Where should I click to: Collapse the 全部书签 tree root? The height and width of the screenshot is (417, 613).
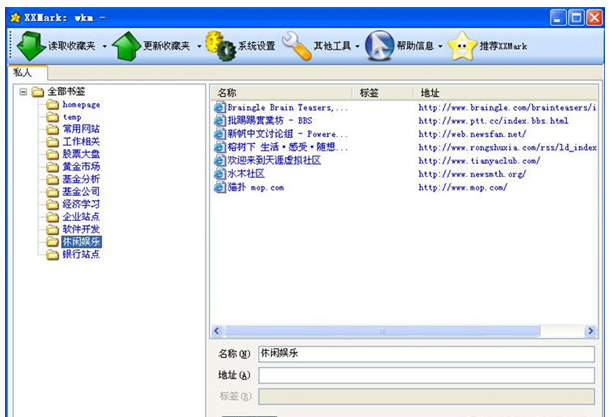(23, 92)
